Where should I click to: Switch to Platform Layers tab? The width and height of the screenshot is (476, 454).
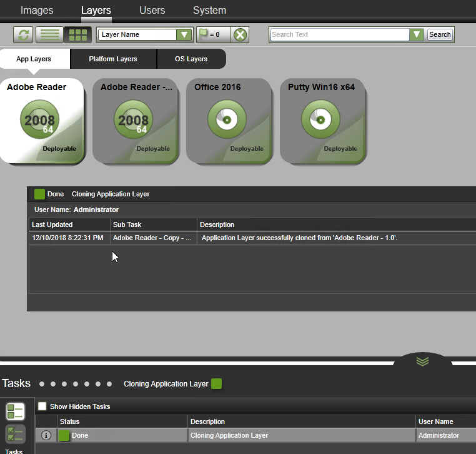(113, 59)
